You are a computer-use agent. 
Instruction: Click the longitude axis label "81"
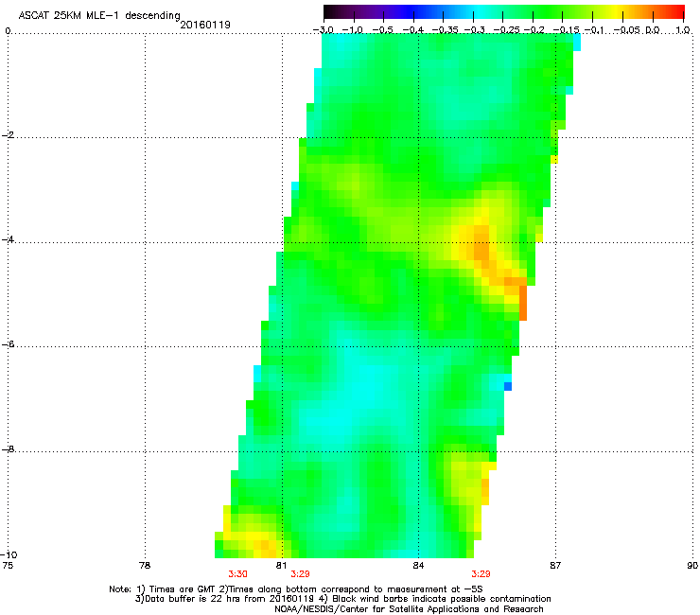tap(281, 566)
